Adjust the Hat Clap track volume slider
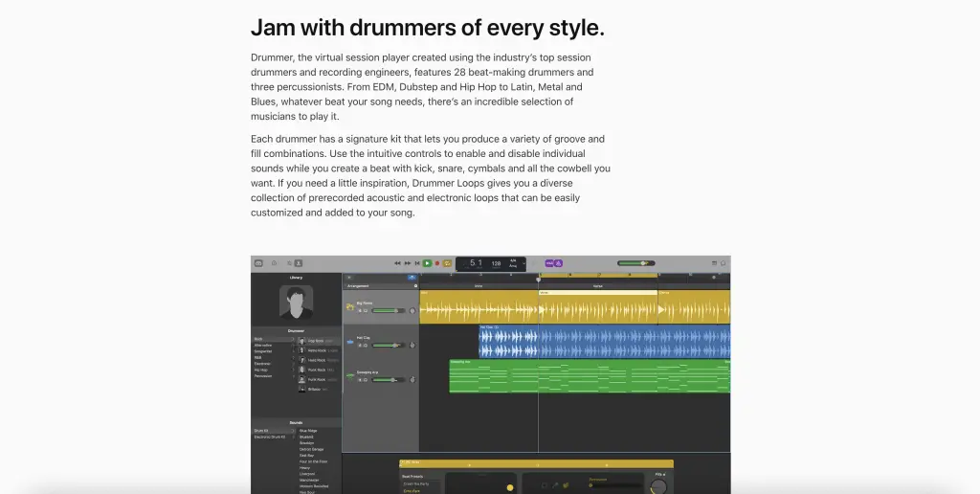Screen dimensions: 980x494 click(389, 346)
